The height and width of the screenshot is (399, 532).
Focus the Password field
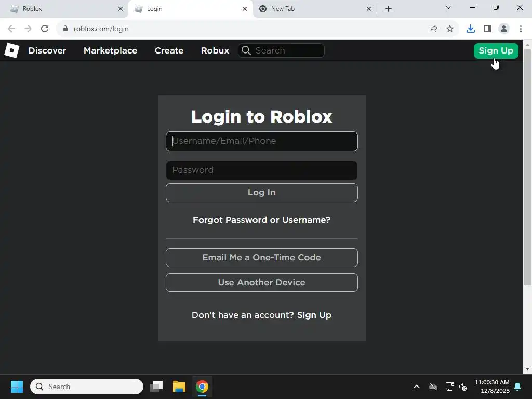pos(262,170)
